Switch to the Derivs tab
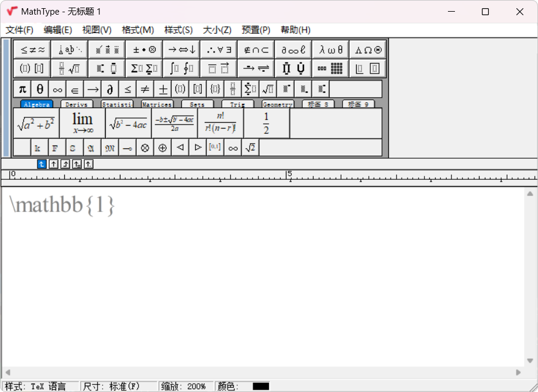538x392 pixels. [x=77, y=104]
